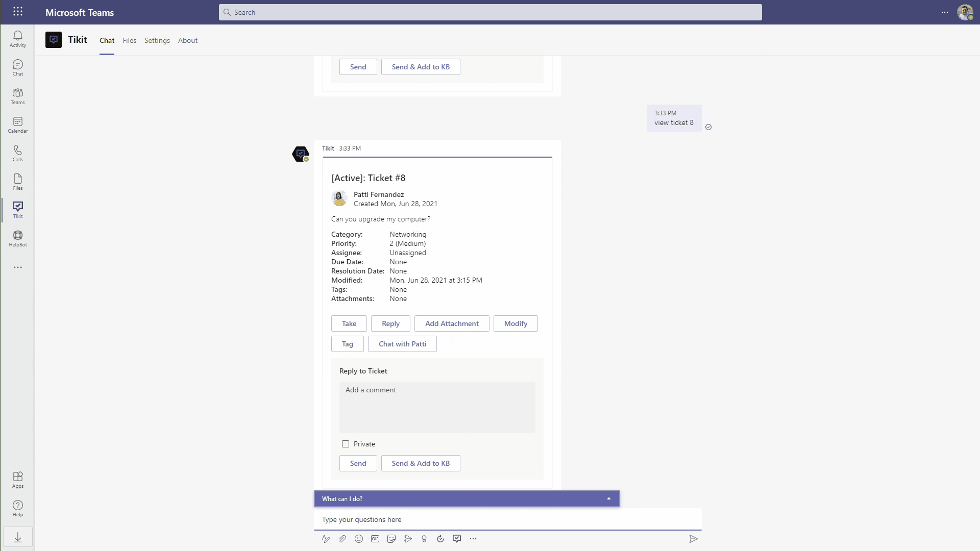Check the Private checkbox
The image size is (980, 551).
pos(346,444)
